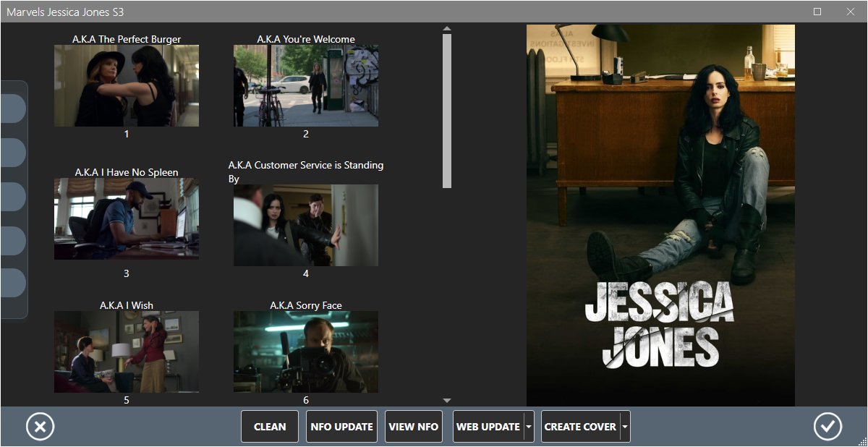Open VIEW NFO
Viewport: 868px width, 447px height.
(x=414, y=427)
